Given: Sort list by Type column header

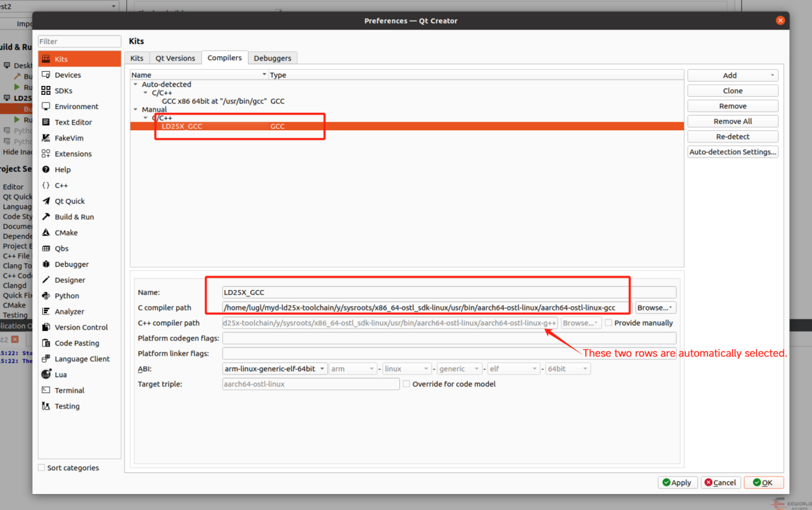Looking at the screenshot, I should 476,75.
